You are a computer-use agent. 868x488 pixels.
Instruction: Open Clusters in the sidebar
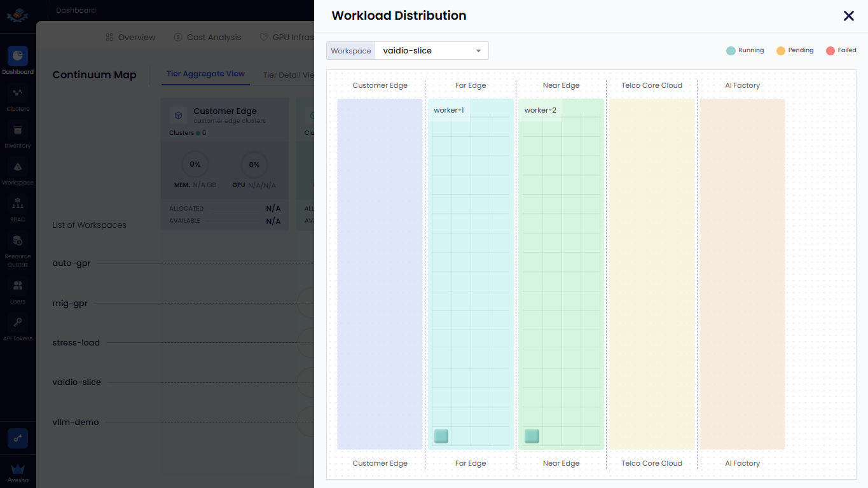pos(18,94)
